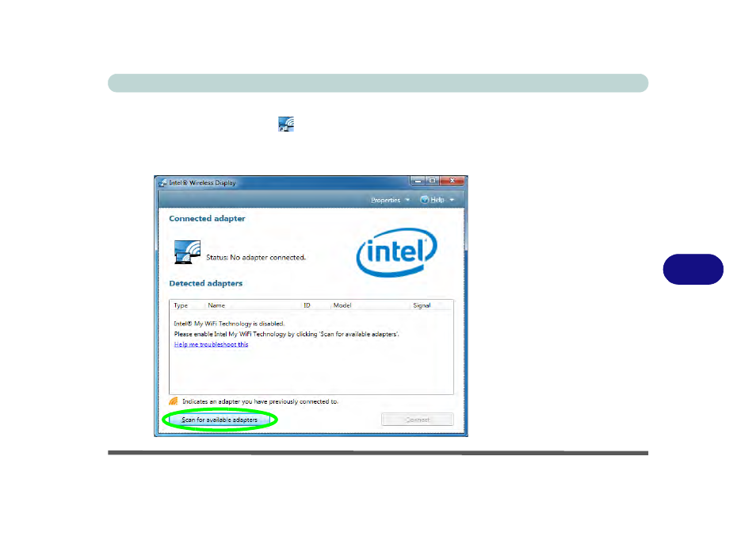Click the Scan for available adapters button

point(220,420)
